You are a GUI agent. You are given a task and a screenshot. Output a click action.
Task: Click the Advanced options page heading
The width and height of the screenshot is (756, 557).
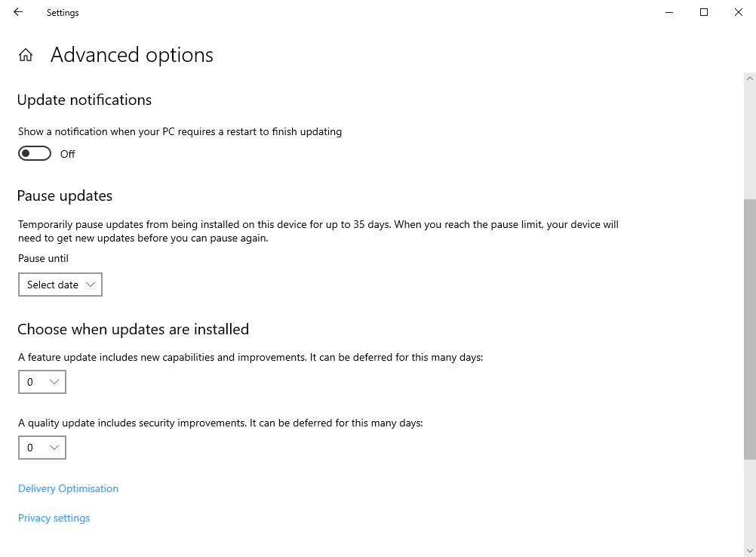click(132, 55)
